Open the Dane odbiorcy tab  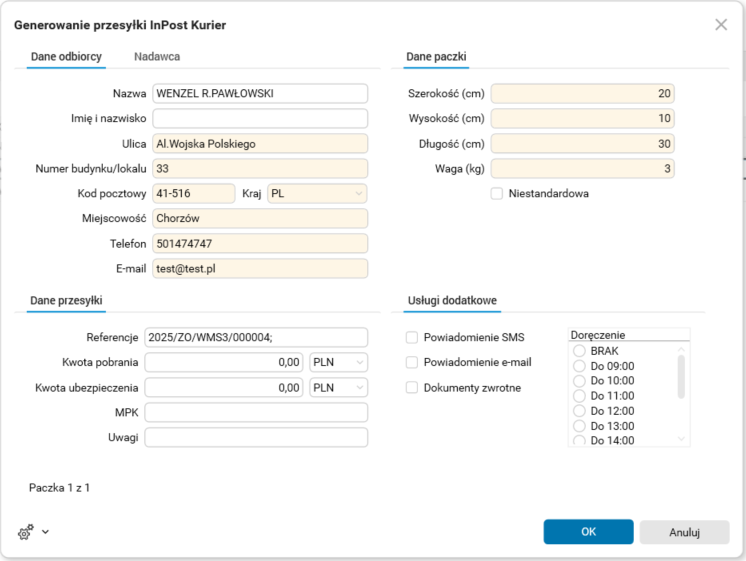tap(66, 57)
